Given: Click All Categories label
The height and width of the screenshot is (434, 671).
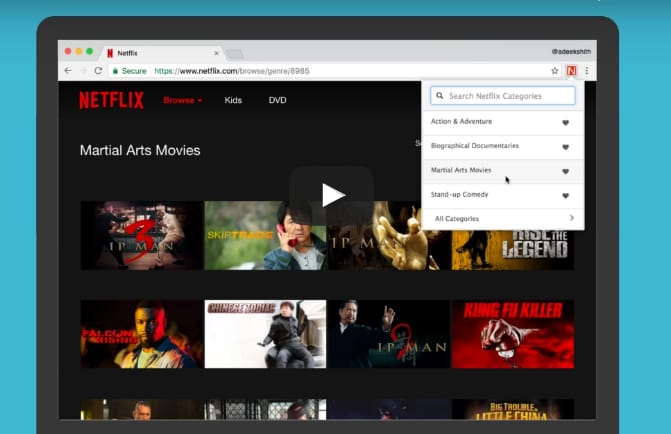Looking at the screenshot, I should [x=457, y=219].
